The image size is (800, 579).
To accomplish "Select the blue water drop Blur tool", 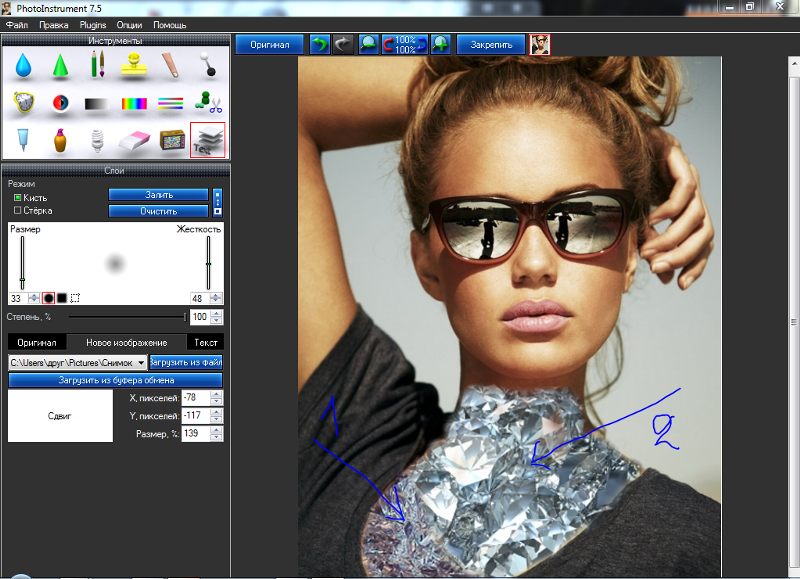I will click(x=23, y=65).
